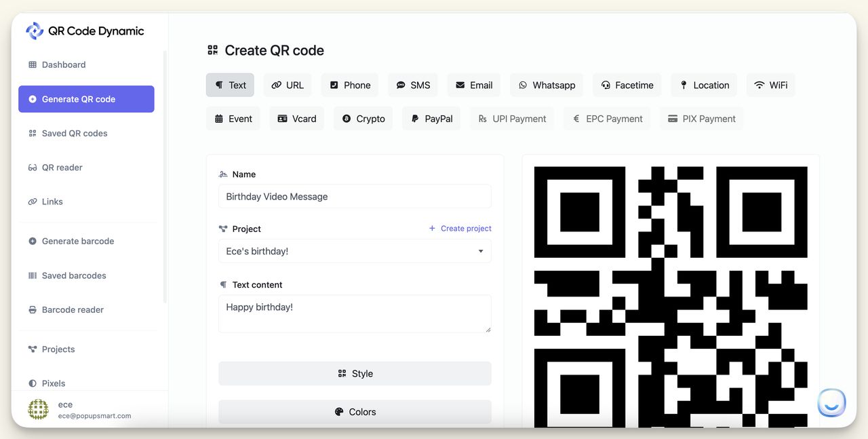Click the Projects icon in sidebar
868x439 pixels.
coord(33,349)
